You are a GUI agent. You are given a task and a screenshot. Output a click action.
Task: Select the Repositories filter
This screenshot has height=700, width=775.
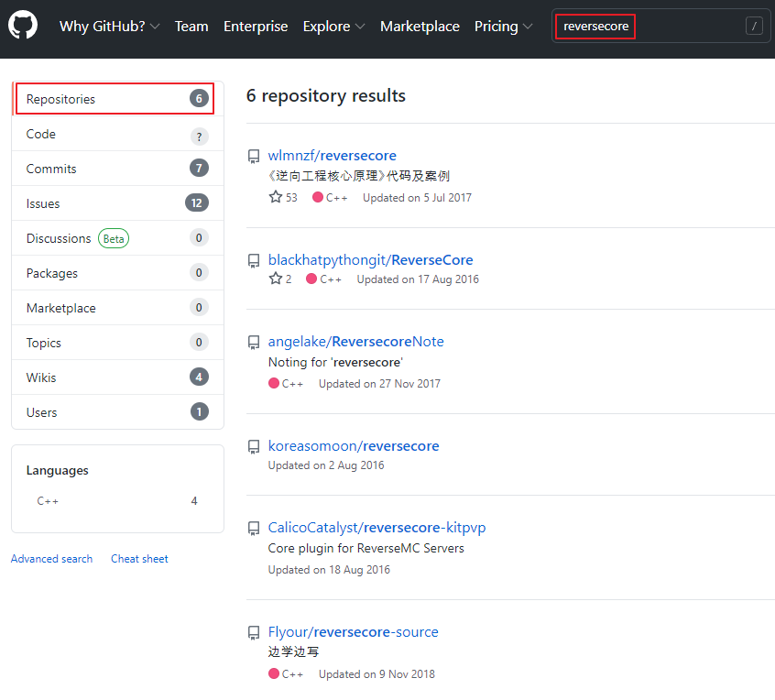[x=117, y=99]
